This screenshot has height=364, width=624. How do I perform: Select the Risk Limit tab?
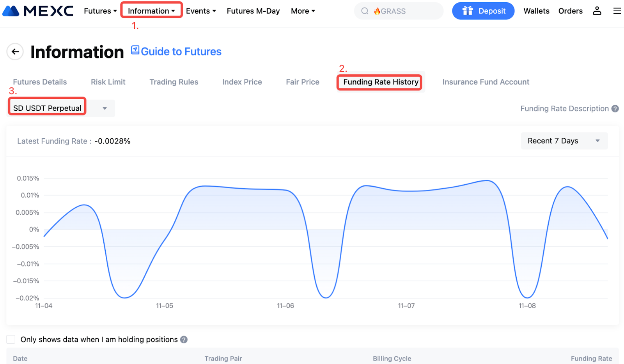(108, 82)
